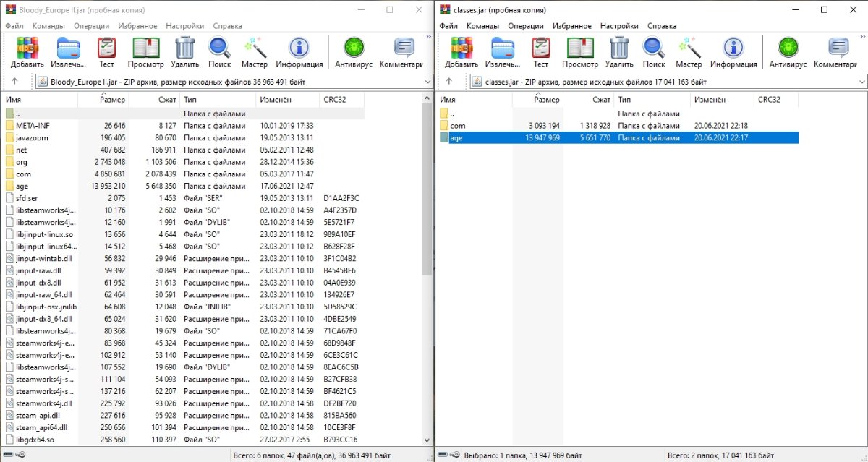The width and height of the screenshot is (868, 462).
Task: Select highlighted age folder in classes.jar window
Action: click(618, 137)
